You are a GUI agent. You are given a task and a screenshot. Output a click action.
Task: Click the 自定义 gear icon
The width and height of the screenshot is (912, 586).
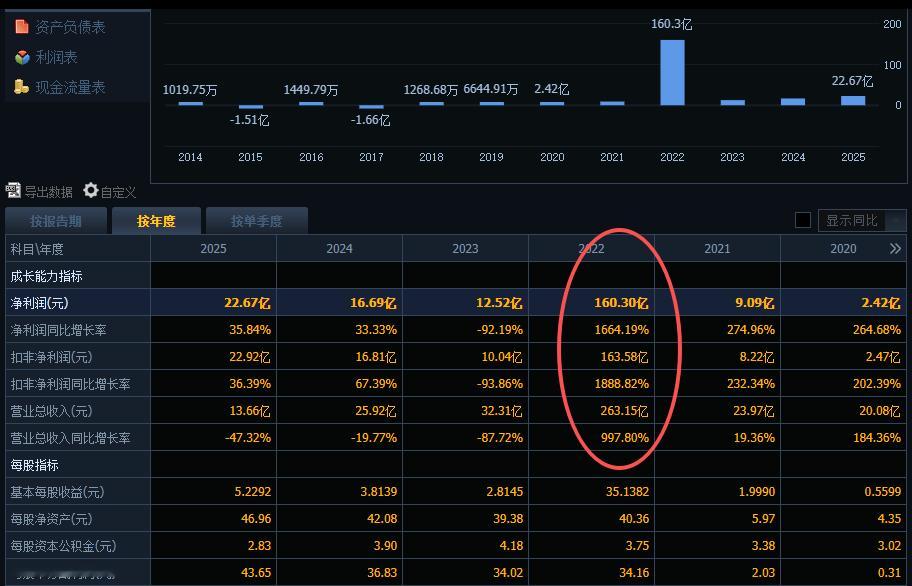pyautogui.click(x=91, y=190)
